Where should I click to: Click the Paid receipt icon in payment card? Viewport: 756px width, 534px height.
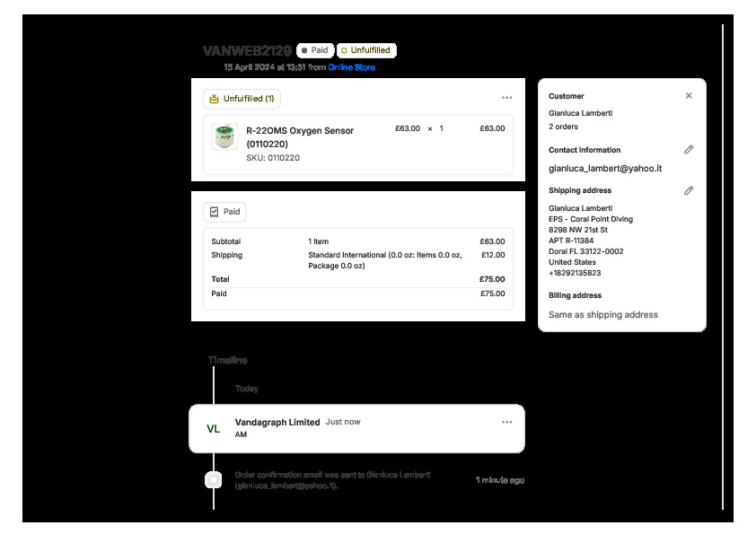point(214,212)
